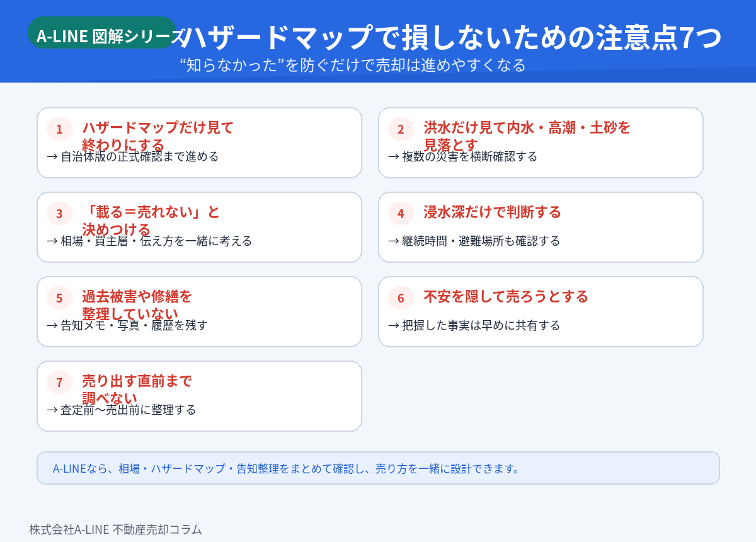
Task: Click the number 1 circle badge
Action: click(x=59, y=129)
